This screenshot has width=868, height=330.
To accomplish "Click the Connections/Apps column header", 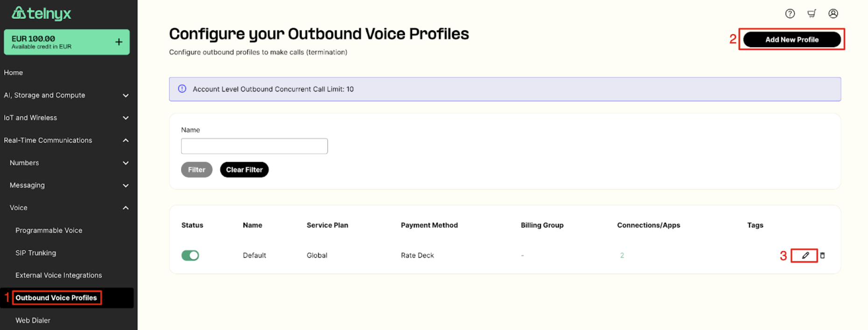I will click(649, 225).
